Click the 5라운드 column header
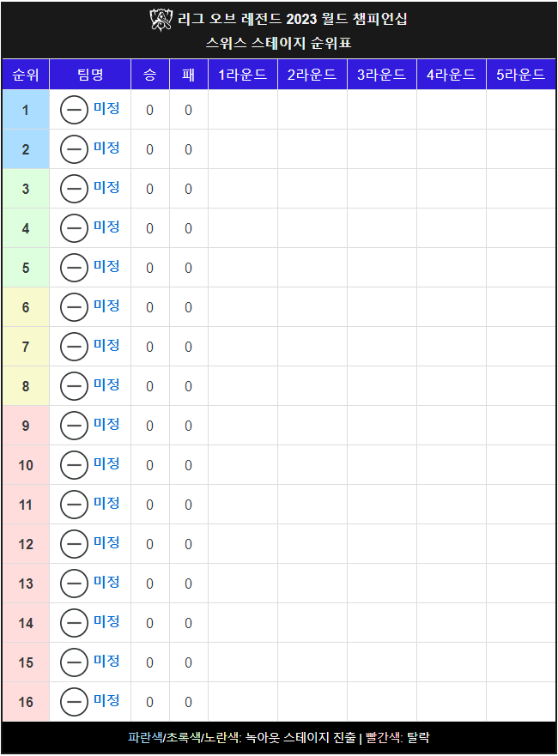Image resolution: width=558 pixels, height=756 pixels. pos(521,75)
